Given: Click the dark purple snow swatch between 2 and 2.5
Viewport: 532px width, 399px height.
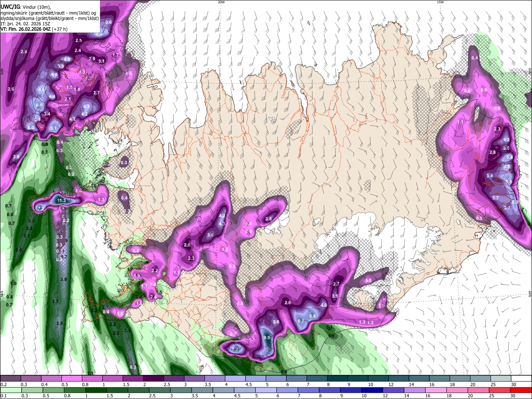Looking at the screenshot, I should pyautogui.click(x=153, y=378).
